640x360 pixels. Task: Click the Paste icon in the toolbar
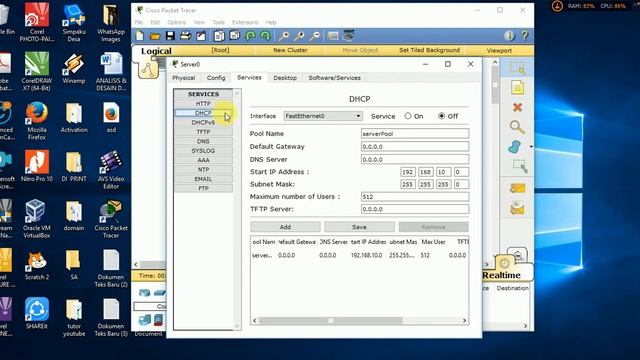(x=235, y=36)
